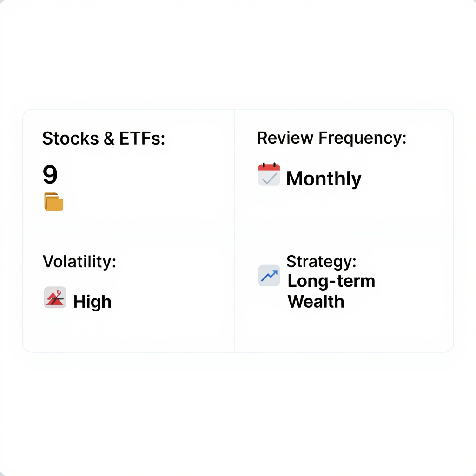Click the Monthly review frequency value
Screen dimensions: 476x476
tap(324, 179)
